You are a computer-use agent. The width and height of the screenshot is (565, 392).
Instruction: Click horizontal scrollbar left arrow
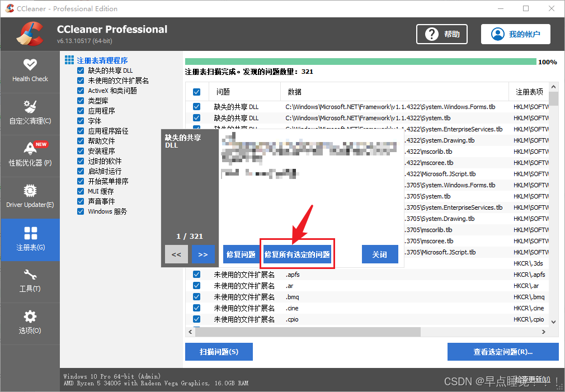tap(191, 332)
